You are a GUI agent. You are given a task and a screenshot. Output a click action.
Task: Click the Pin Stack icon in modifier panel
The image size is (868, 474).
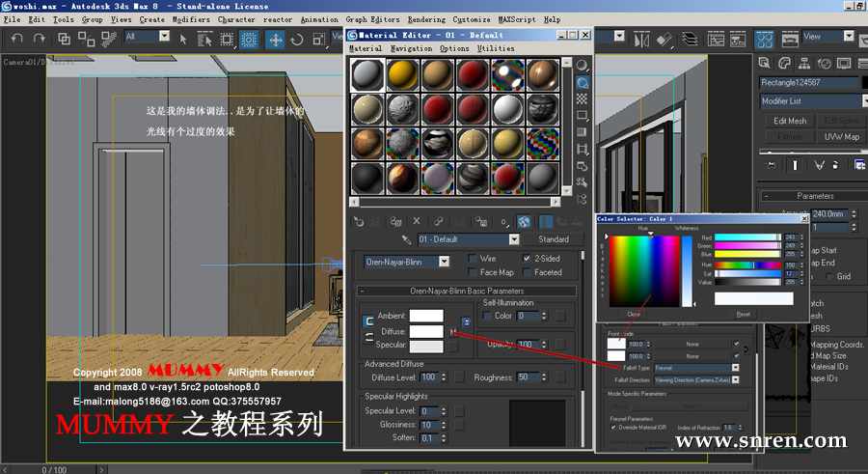point(772,165)
